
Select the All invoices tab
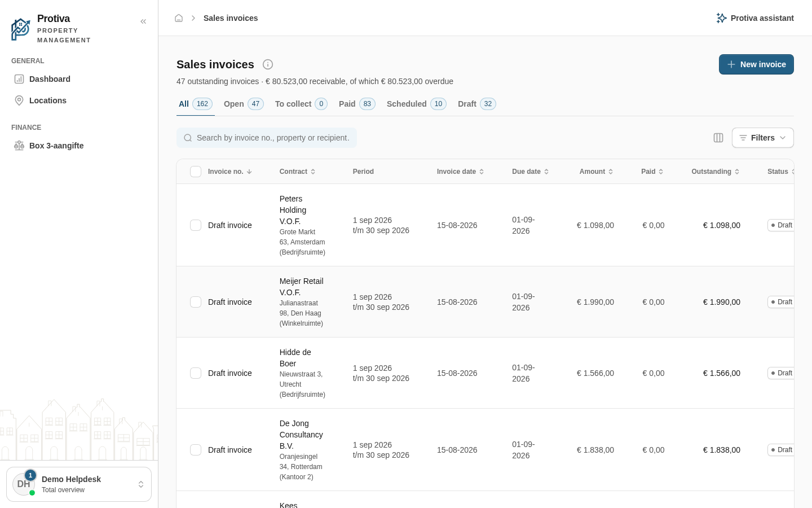point(196,104)
